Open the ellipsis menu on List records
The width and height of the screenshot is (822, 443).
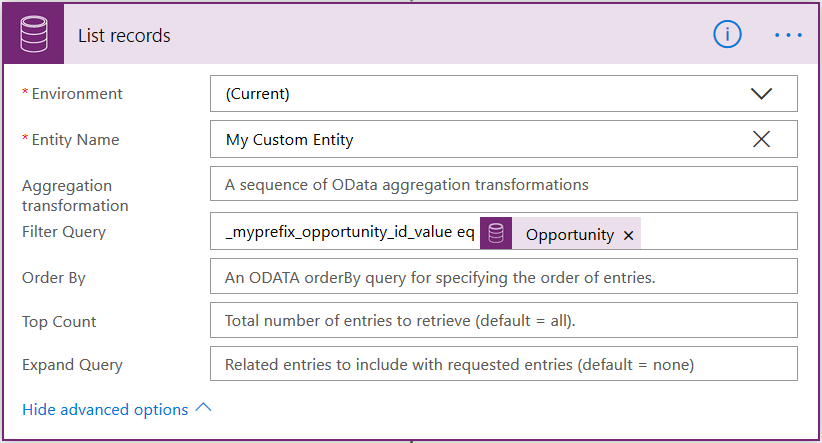coord(788,35)
